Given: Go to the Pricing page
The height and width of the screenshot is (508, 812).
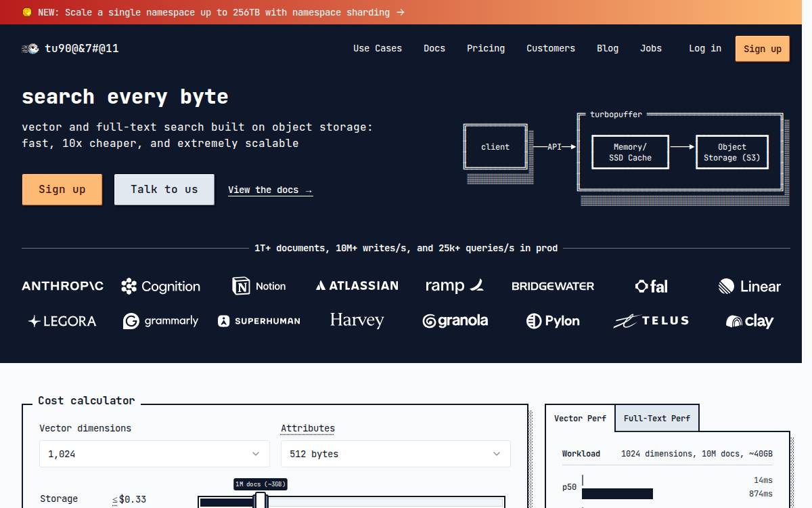Looking at the screenshot, I should point(486,49).
